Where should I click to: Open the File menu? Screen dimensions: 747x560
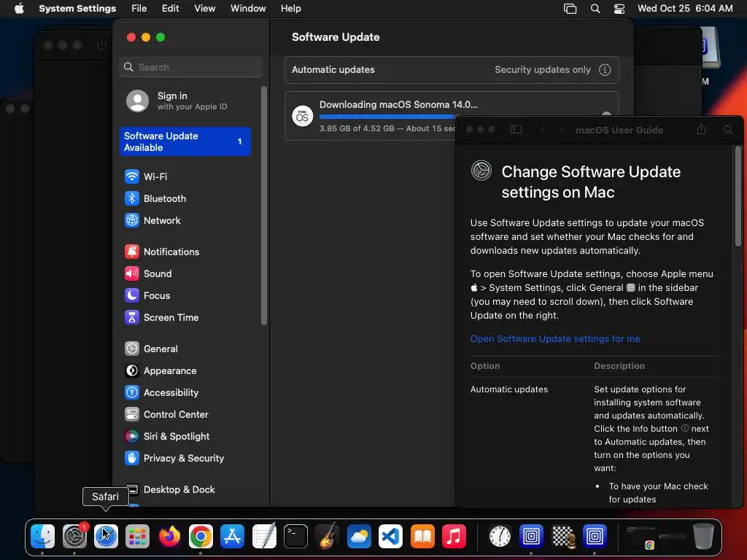click(x=139, y=9)
